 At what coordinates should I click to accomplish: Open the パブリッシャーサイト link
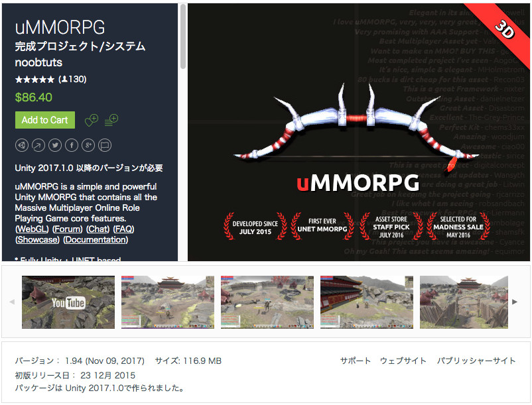click(x=476, y=361)
